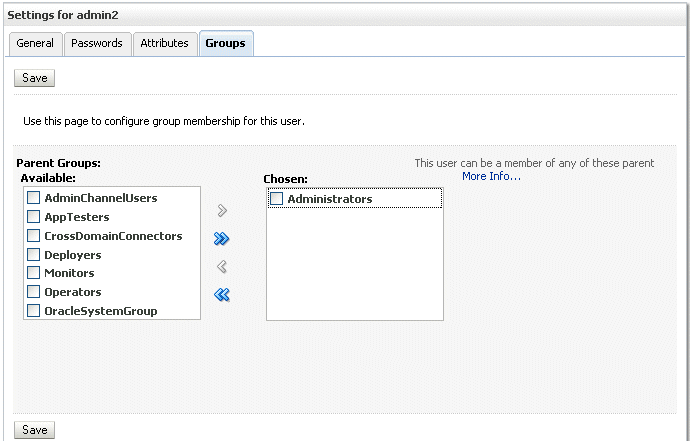690x441 pixels.
Task: Click the Deployers group label
Action: pos(73,255)
